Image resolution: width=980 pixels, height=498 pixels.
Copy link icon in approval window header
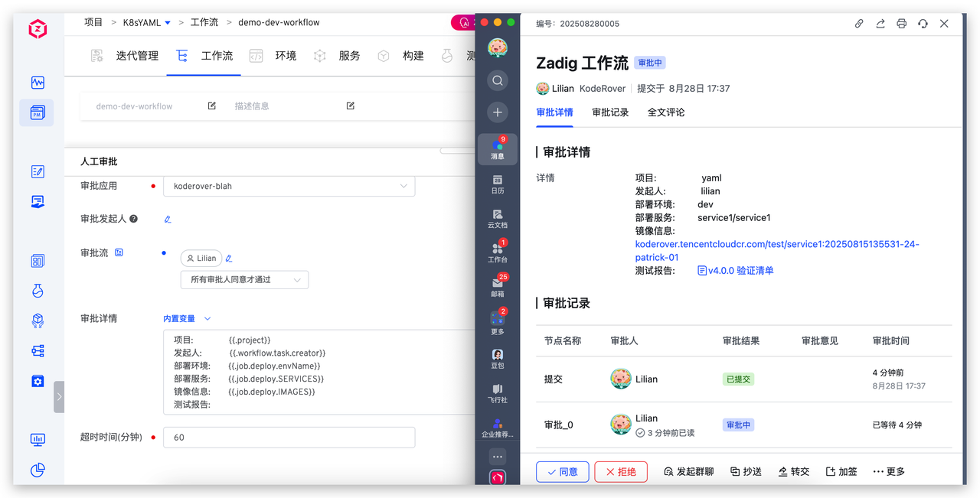coord(859,24)
